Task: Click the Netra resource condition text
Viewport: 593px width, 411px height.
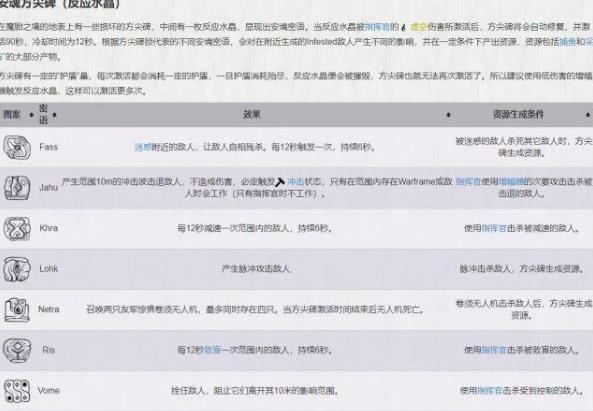Action: 524,309
